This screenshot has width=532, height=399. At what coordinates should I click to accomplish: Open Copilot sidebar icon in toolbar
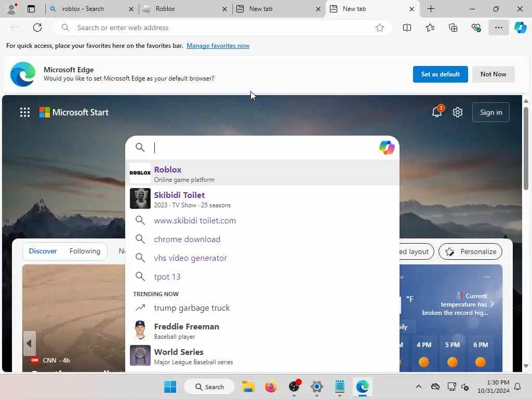coord(521,28)
